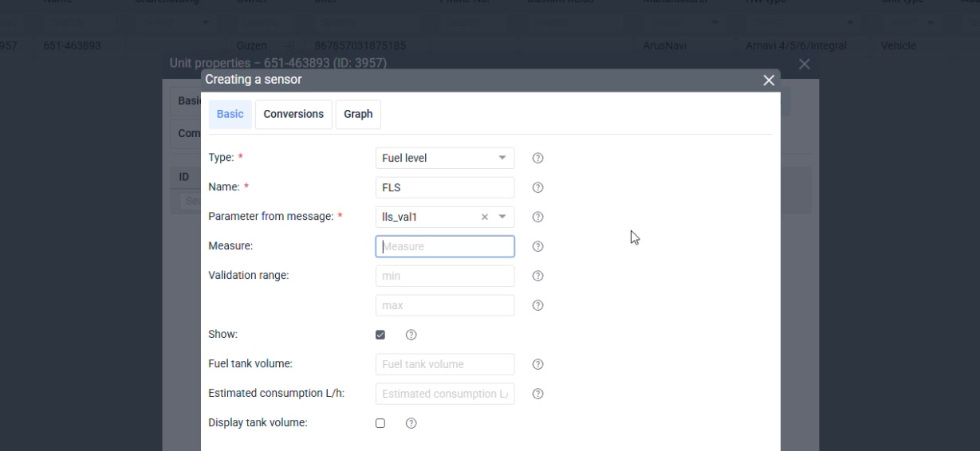This screenshot has width=980, height=451.
Task: Close the Unit properties window behind
Action: [x=805, y=64]
